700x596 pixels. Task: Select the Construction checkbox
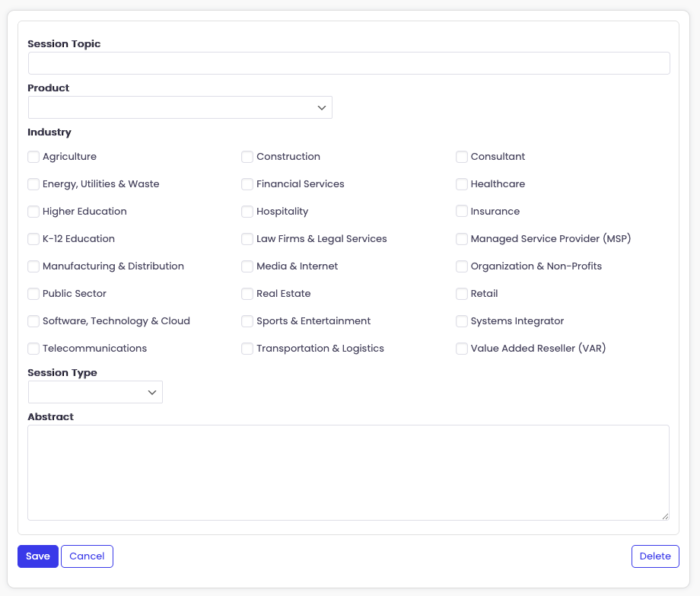(247, 157)
